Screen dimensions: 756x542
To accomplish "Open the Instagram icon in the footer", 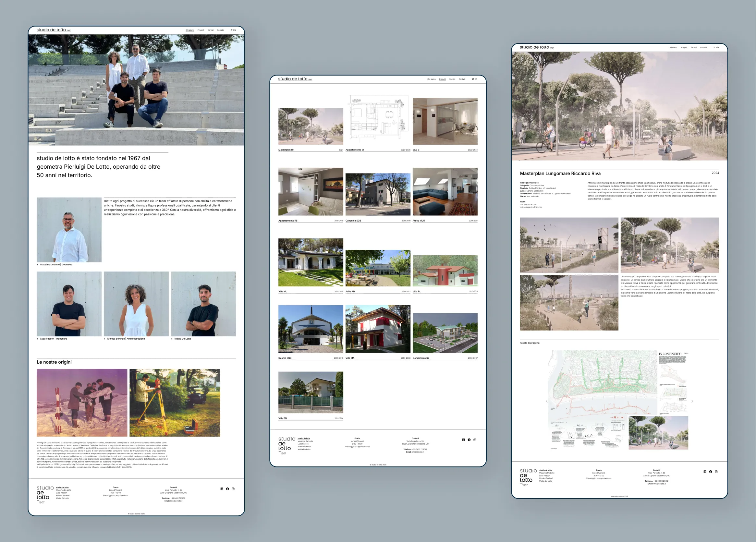I will pos(233,489).
